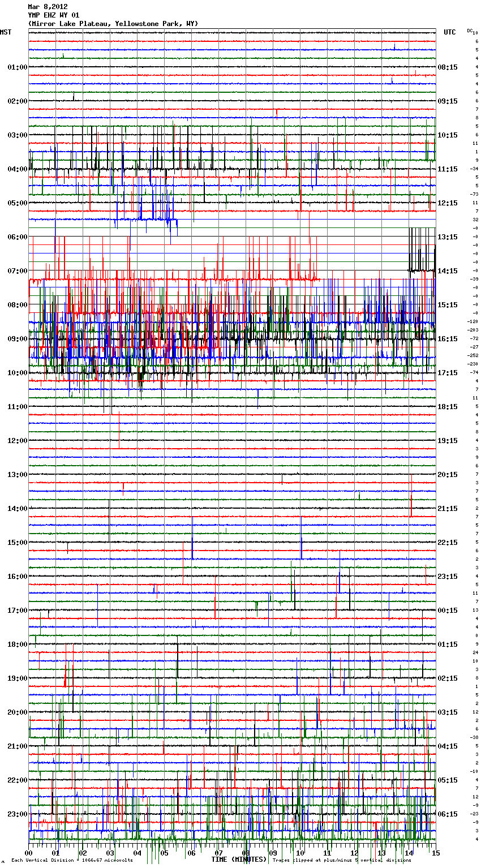481x868 pixels.
Task: Click the DC offset value "-120"
Action: coord(473,321)
